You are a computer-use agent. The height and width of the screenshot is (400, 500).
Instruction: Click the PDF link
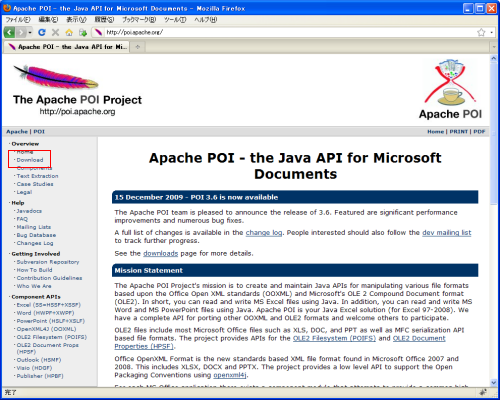[x=479, y=132]
